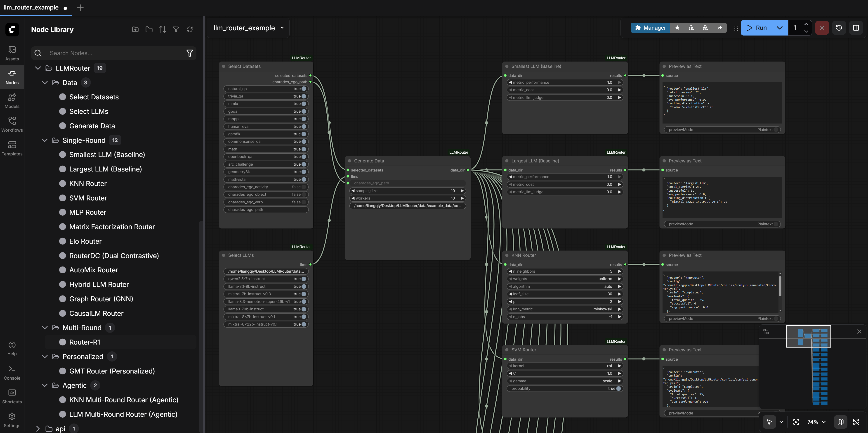Image resolution: width=868 pixels, height=433 pixels.
Task: Toggle SVM Router probability switch
Action: (x=618, y=388)
